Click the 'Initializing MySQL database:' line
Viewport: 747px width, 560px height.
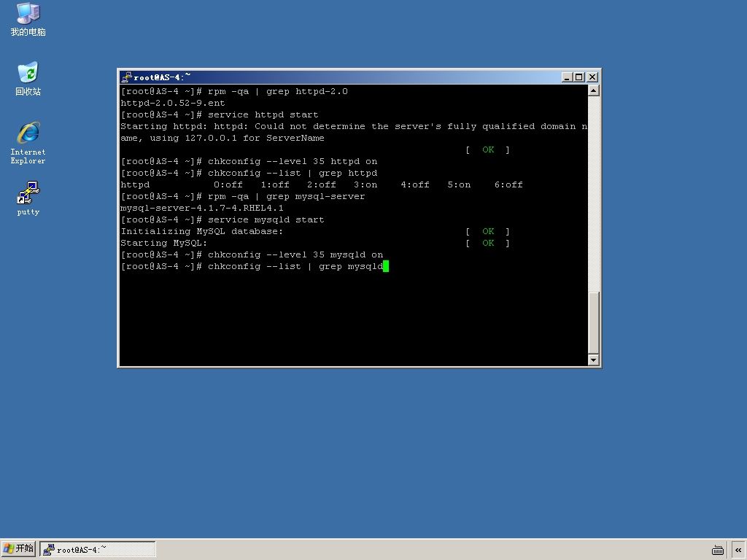201,231
